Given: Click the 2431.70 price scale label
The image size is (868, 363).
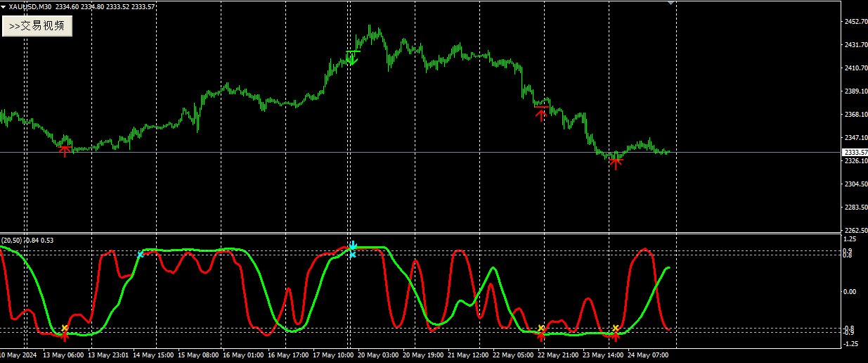Looking at the screenshot, I should [855, 45].
